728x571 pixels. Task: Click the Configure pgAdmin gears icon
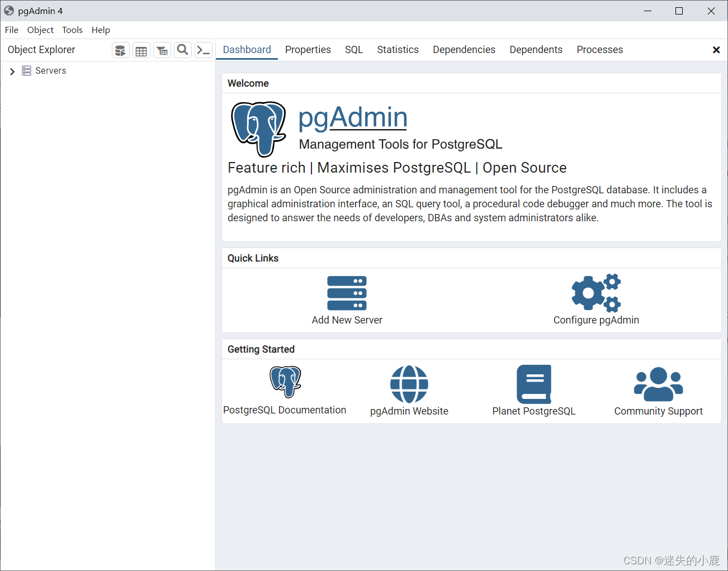click(596, 293)
